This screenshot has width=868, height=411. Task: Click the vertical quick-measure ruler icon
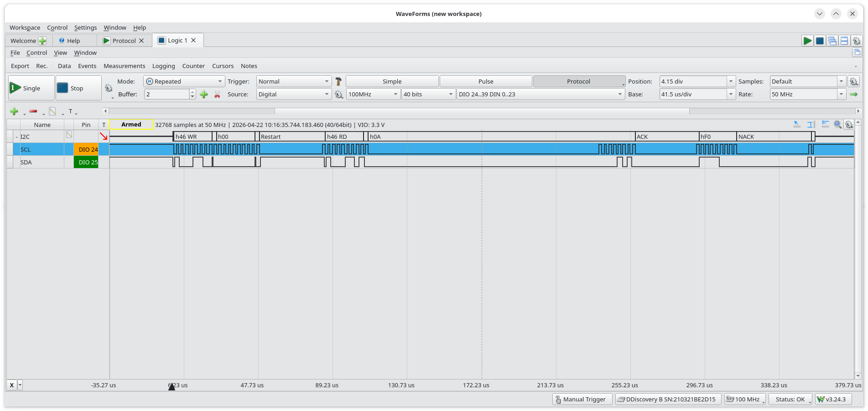click(x=811, y=124)
